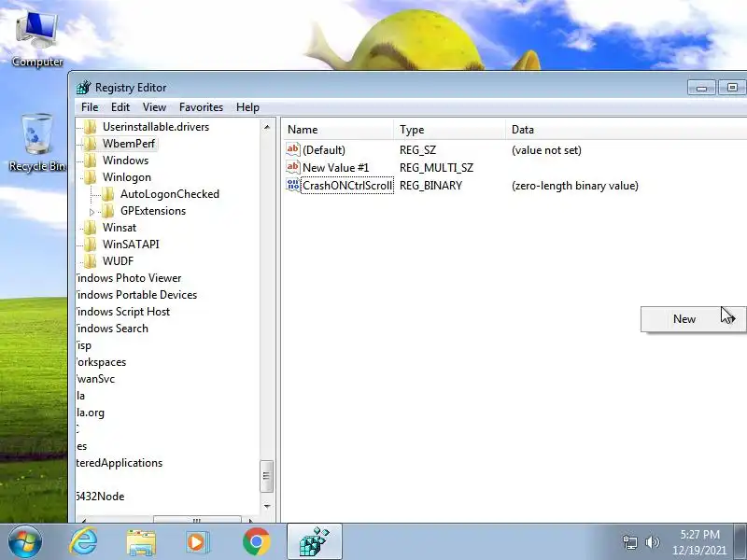
Task: Choose New in the context menu
Action: click(694, 319)
